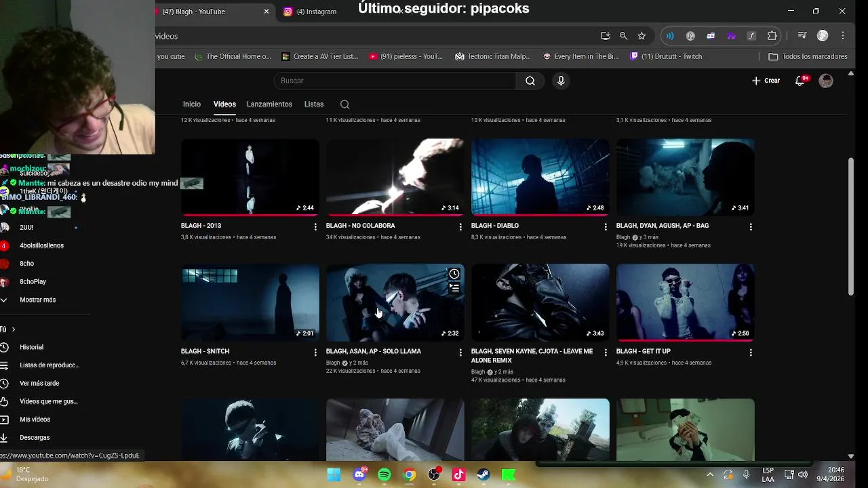Open OBS Studio from the taskbar
This screenshot has width=868, height=488.
[x=434, y=474]
